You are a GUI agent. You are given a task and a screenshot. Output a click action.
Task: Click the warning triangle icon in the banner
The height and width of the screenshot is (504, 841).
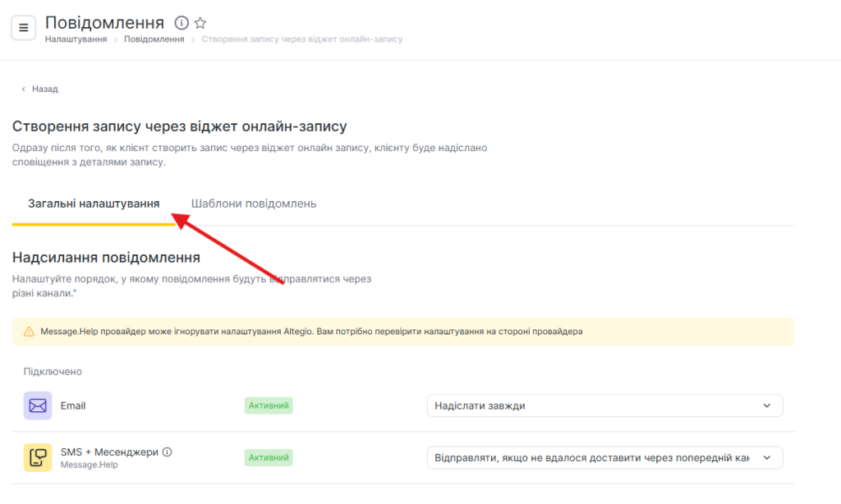(x=30, y=332)
